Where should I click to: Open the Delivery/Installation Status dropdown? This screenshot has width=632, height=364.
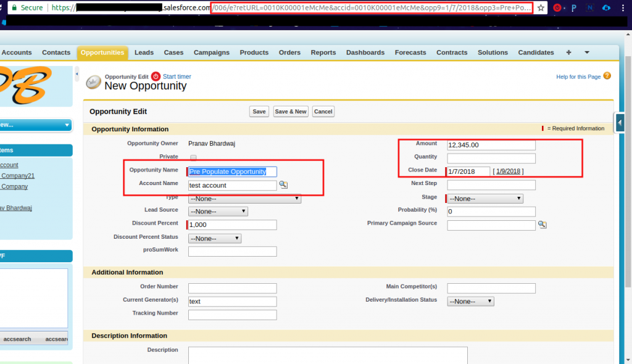tap(470, 301)
